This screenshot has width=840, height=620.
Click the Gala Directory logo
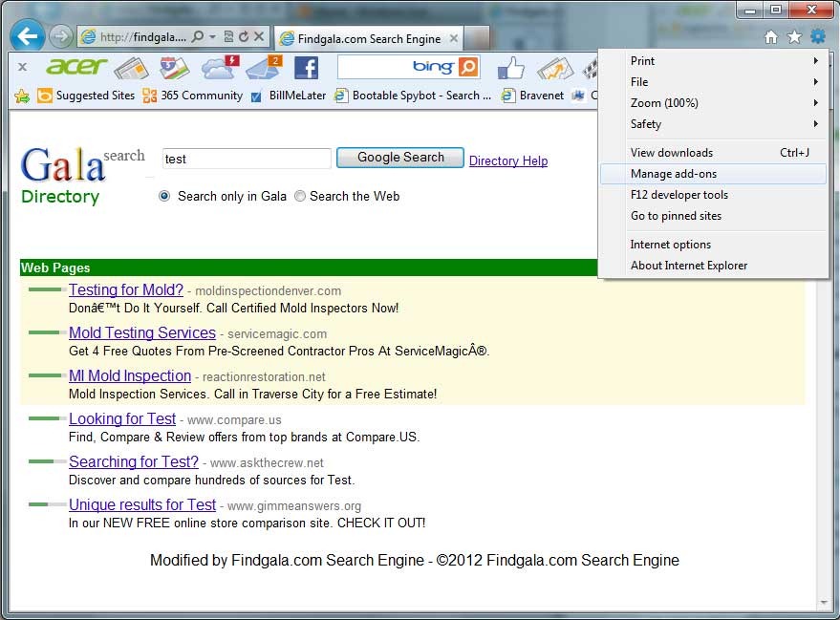83,175
